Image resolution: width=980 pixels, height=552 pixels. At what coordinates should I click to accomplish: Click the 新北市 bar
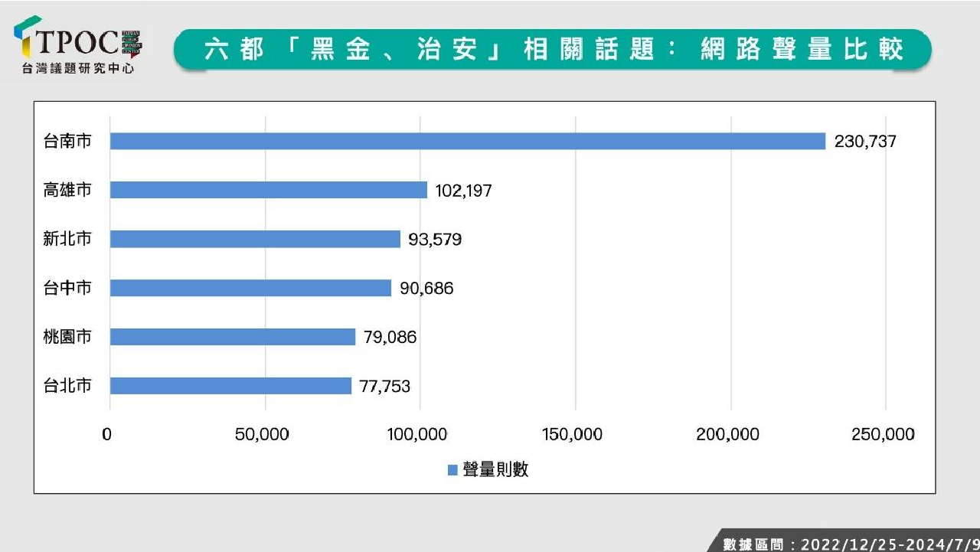coord(255,239)
